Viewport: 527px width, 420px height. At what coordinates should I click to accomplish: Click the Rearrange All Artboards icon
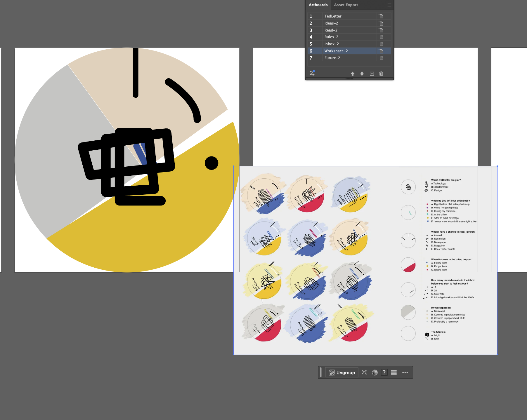click(312, 73)
